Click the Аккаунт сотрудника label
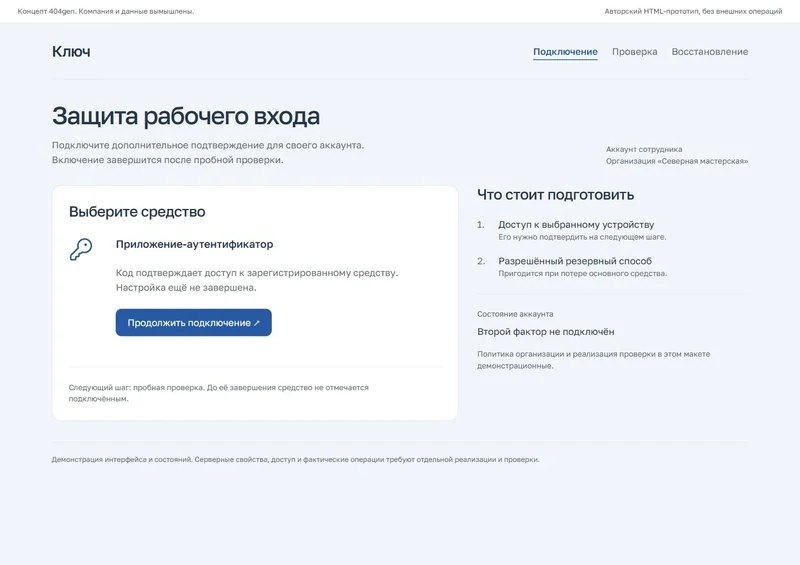 tap(644, 150)
